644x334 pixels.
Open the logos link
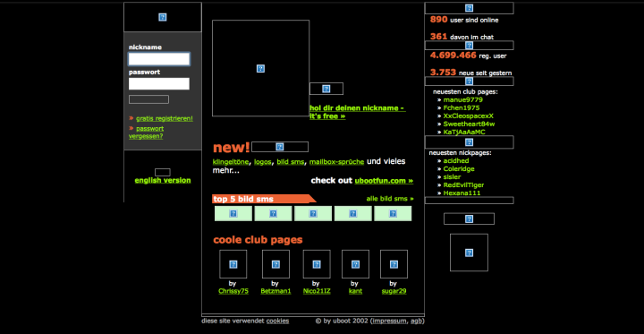pos(262,162)
